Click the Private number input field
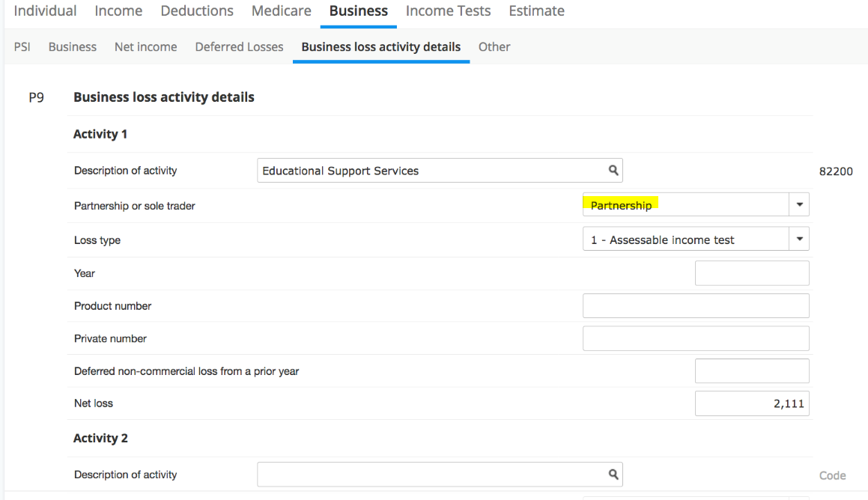Image resolution: width=868 pixels, height=500 pixels. [696, 338]
